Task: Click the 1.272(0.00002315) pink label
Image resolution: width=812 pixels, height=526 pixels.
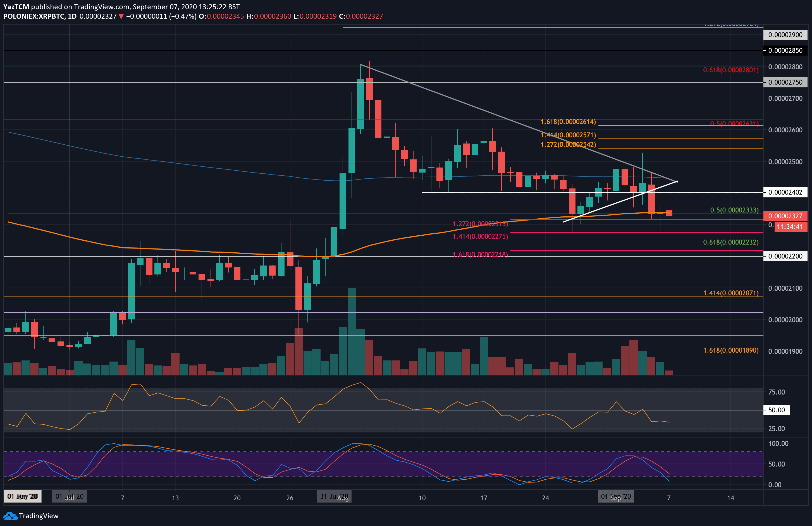Action: [x=480, y=224]
